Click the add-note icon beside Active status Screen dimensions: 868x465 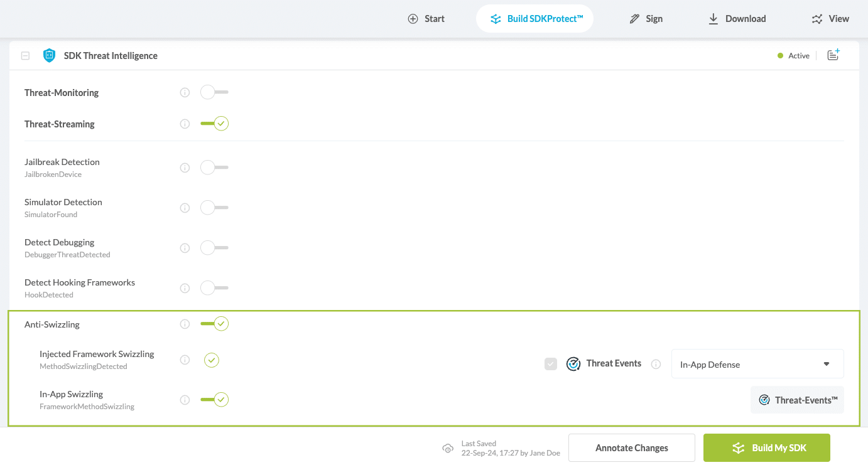click(x=833, y=55)
